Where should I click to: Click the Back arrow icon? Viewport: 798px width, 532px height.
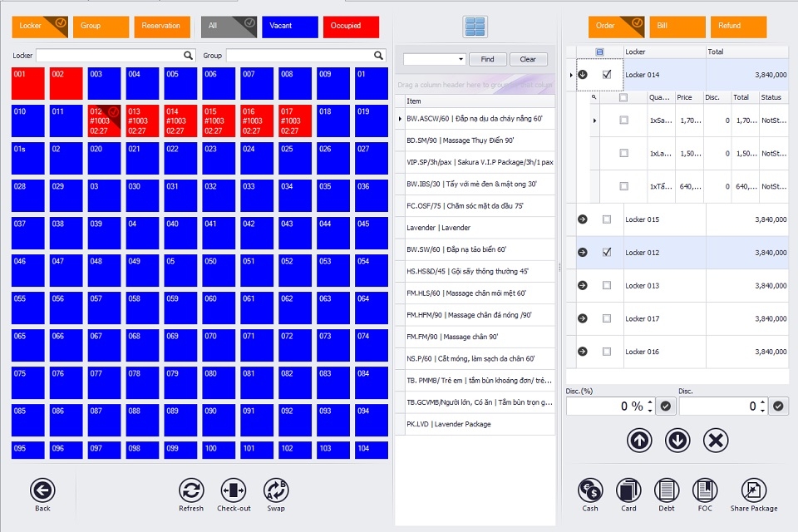pyautogui.click(x=42, y=490)
